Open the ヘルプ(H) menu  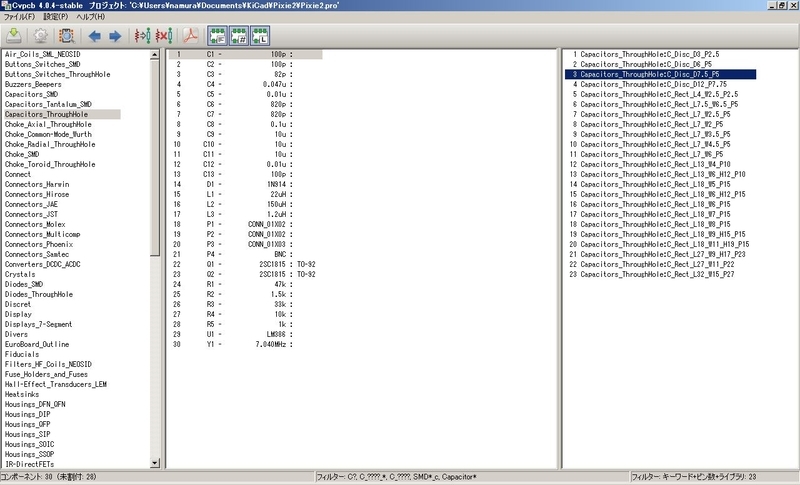click(x=90, y=17)
